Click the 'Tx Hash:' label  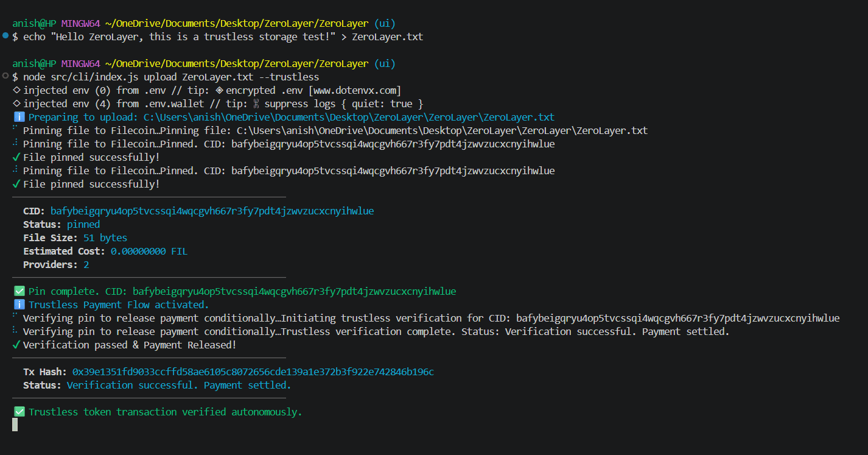(x=45, y=372)
